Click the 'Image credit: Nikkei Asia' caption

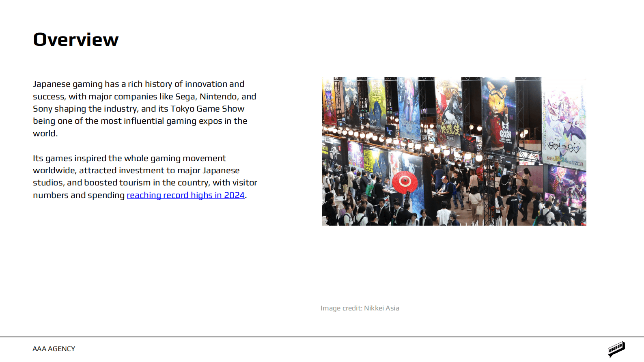(360, 308)
